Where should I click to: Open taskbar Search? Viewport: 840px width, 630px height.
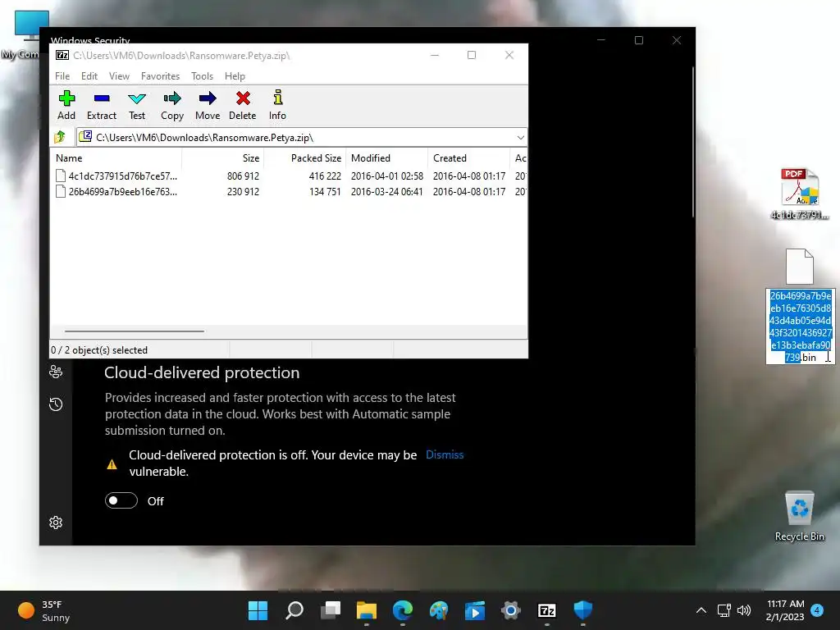click(294, 610)
